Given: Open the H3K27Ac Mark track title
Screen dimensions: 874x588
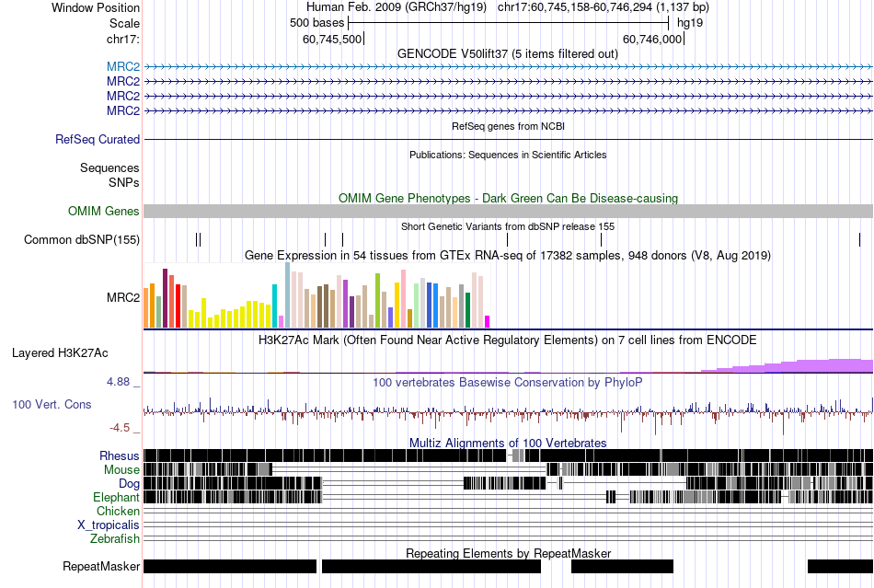Looking at the screenshot, I should (508, 340).
